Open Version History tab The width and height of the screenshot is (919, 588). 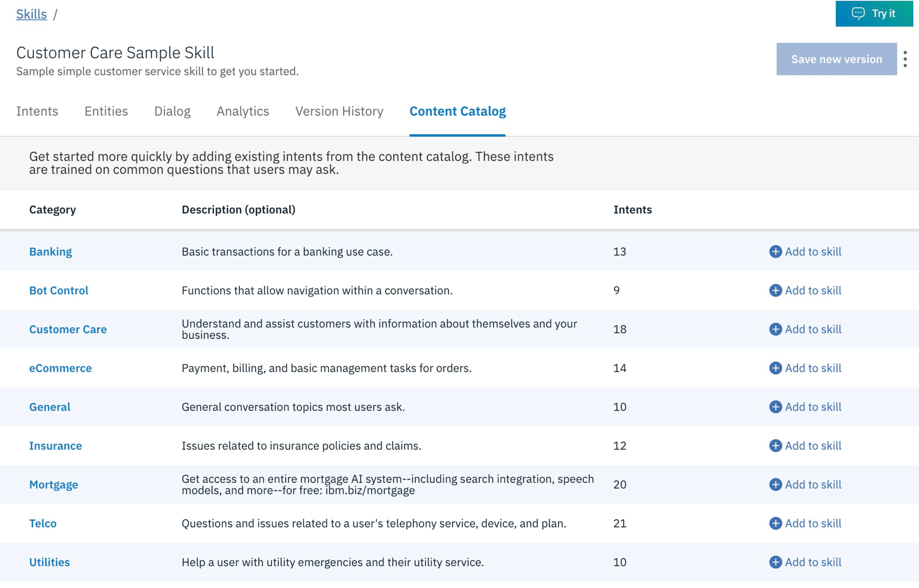tap(339, 111)
